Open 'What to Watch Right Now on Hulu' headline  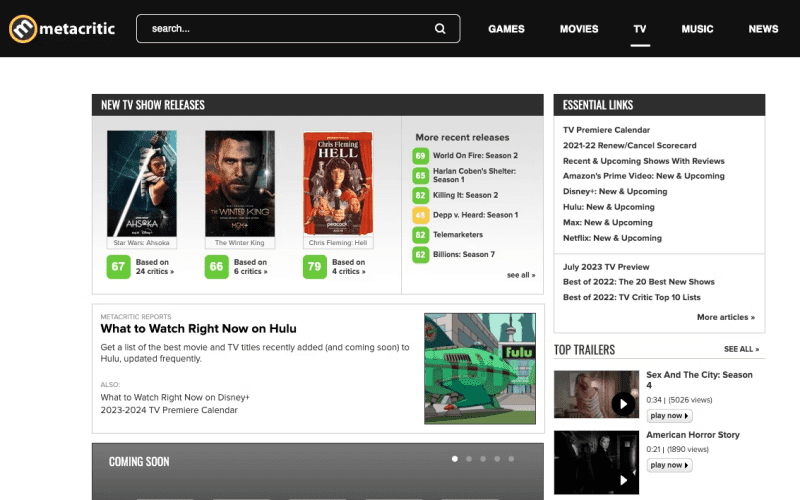coord(198,329)
